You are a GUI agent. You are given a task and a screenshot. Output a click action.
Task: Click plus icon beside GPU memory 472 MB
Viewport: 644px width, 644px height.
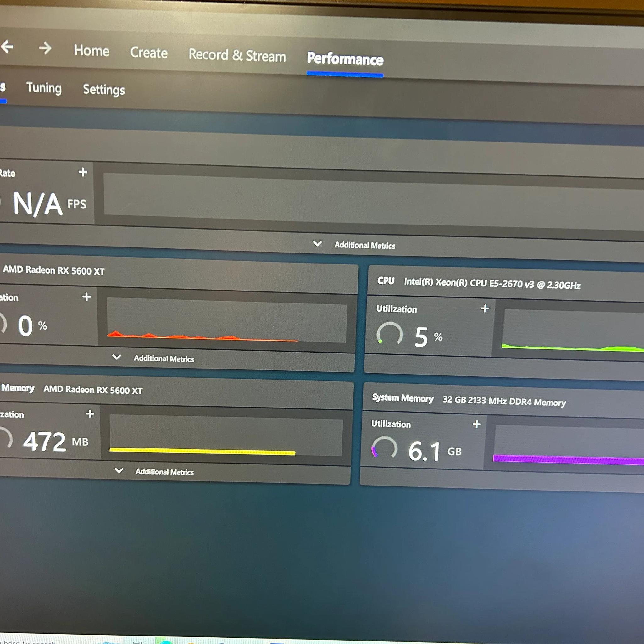click(90, 414)
